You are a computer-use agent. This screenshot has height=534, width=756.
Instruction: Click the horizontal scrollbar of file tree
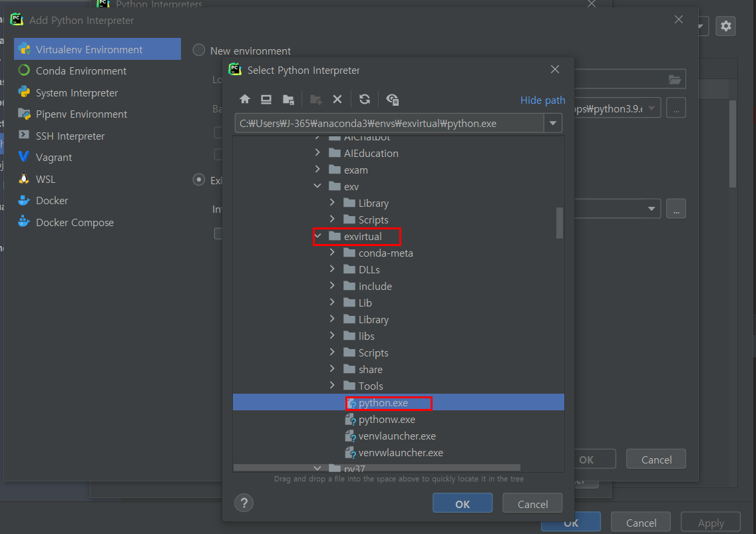pyautogui.click(x=377, y=467)
